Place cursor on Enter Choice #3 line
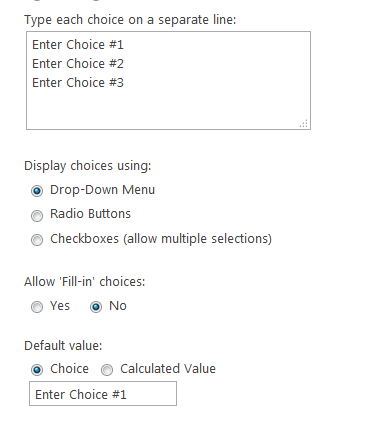 78,83
